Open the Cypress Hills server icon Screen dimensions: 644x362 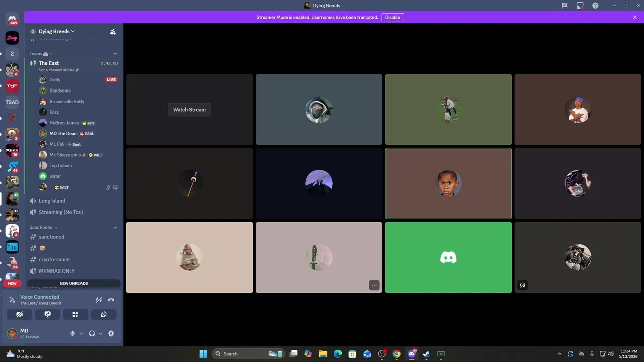tap(12, 247)
